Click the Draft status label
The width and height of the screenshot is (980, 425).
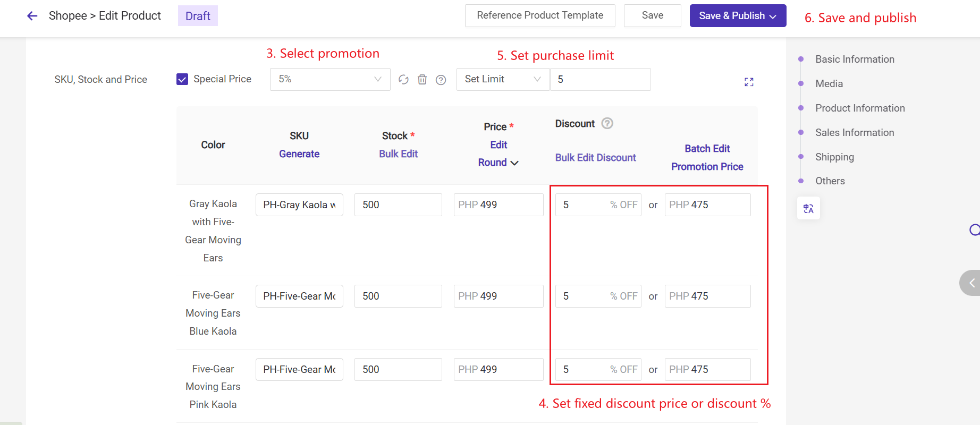[x=198, y=16]
